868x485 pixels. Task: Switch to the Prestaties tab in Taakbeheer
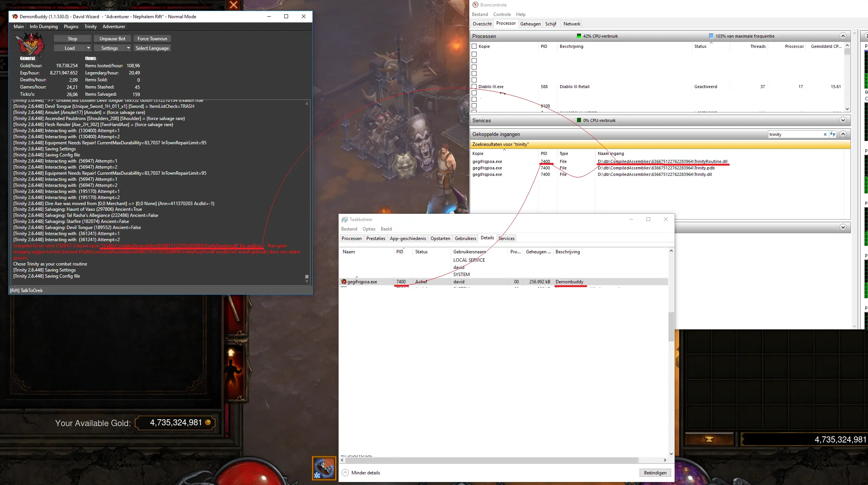click(x=375, y=239)
